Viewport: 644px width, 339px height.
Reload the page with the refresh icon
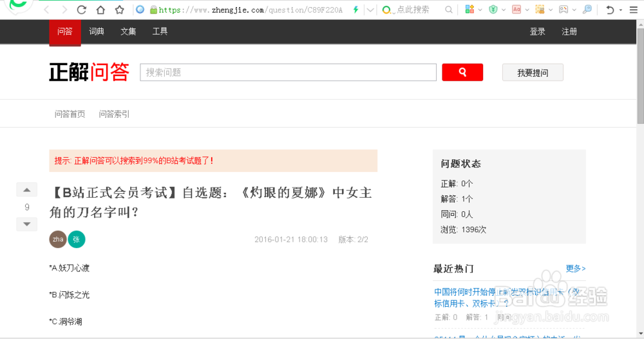point(82,10)
